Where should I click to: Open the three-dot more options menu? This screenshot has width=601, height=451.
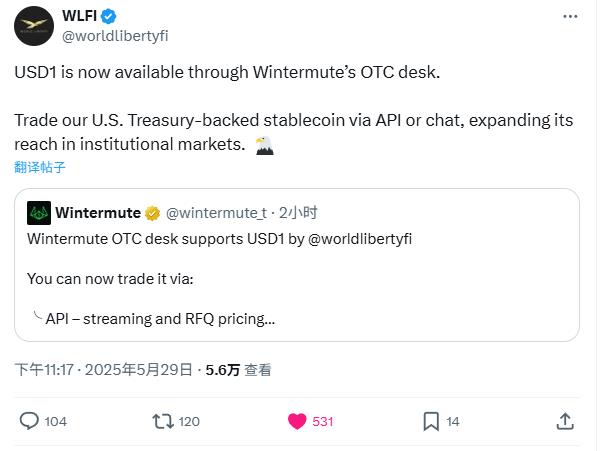coord(570,16)
